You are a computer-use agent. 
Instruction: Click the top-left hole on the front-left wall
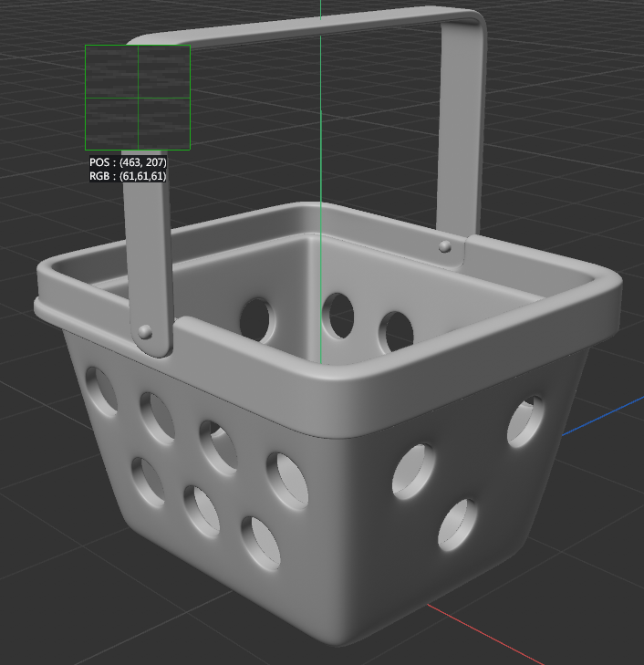point(100,389)
